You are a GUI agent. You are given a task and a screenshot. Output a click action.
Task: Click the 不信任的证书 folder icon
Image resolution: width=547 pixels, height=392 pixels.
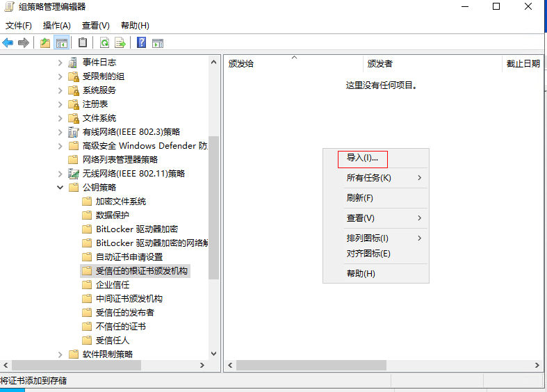click(x=86, y=327)
